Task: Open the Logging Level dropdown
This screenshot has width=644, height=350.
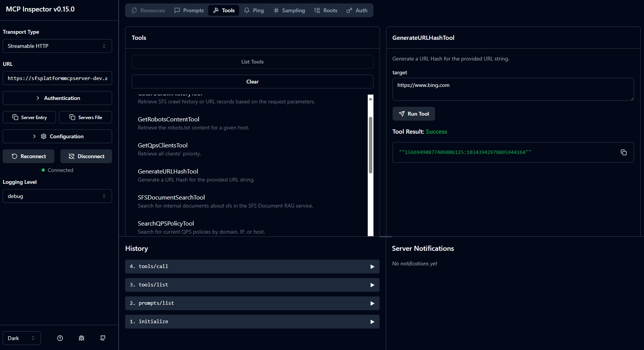Action: (57, 196)
